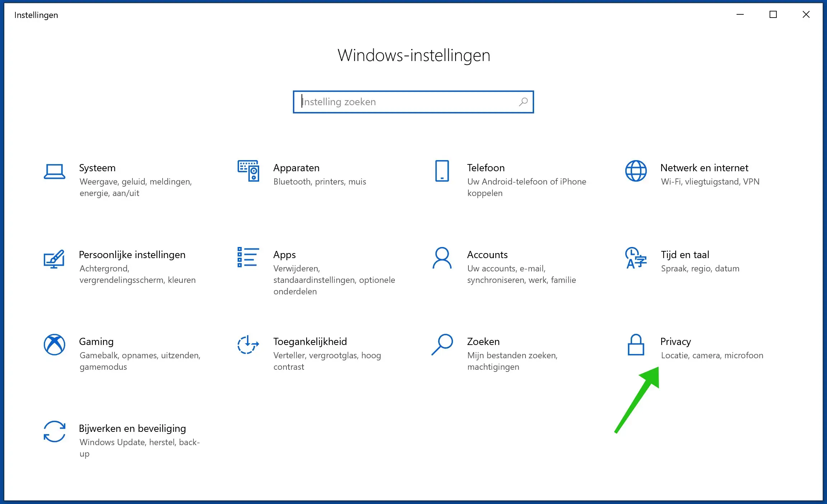Viewport: 827px width, 504px height.
Task: Open the Accounts person icon
Action: [442, 258]
